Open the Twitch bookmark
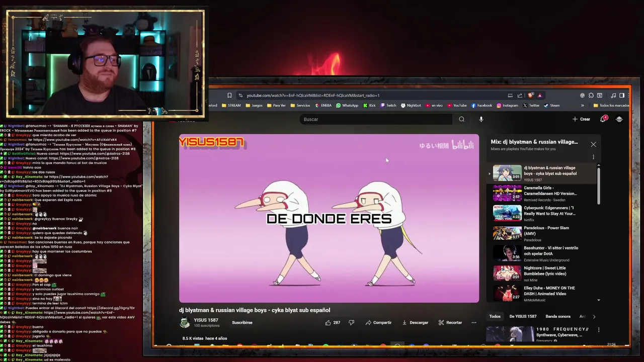The height and width of the screenshot is (362, 644). pyautogui.click(x=388, y=106)
